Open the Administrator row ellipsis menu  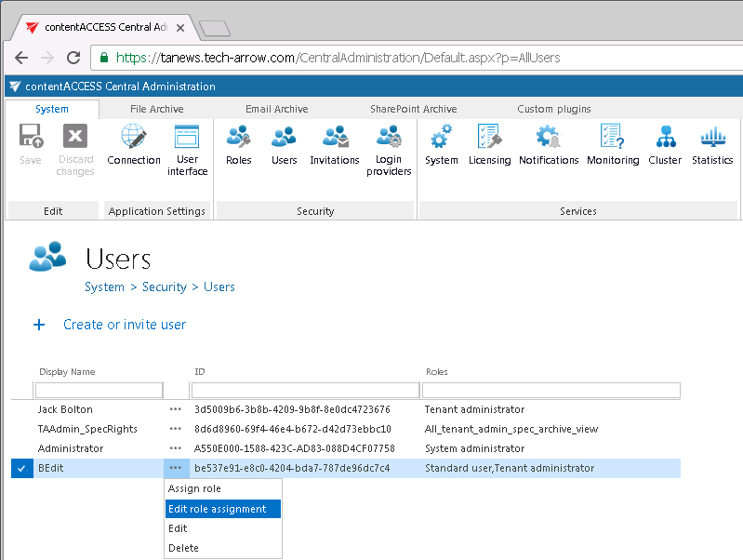(175, 448)
